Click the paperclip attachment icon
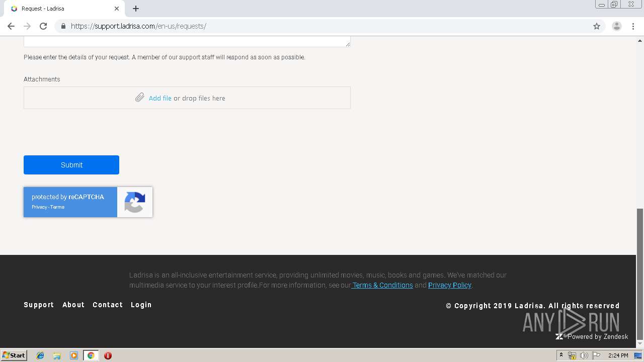 [140, 98]
